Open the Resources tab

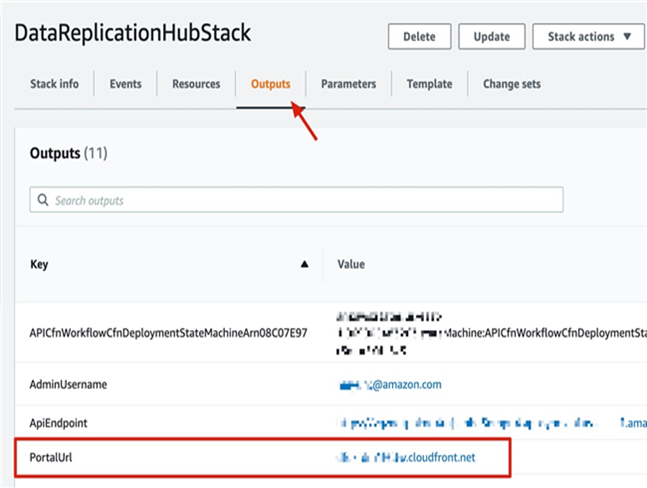point(196,84)
